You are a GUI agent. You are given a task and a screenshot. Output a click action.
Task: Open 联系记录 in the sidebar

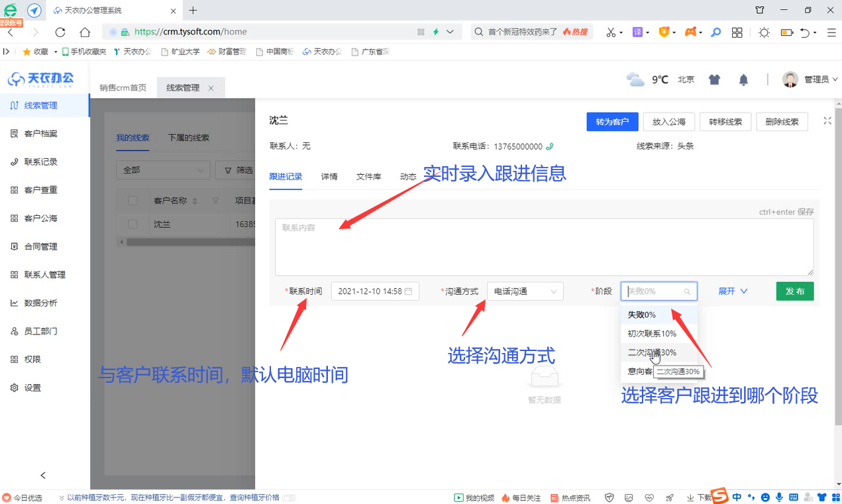coord(41,162)
